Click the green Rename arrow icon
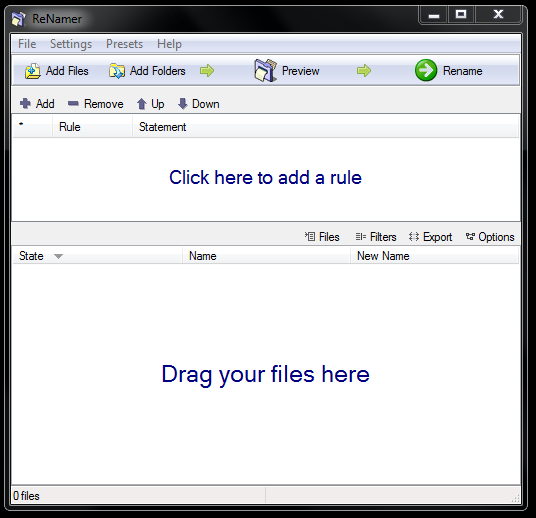536x518 pixels. [426, 70]
